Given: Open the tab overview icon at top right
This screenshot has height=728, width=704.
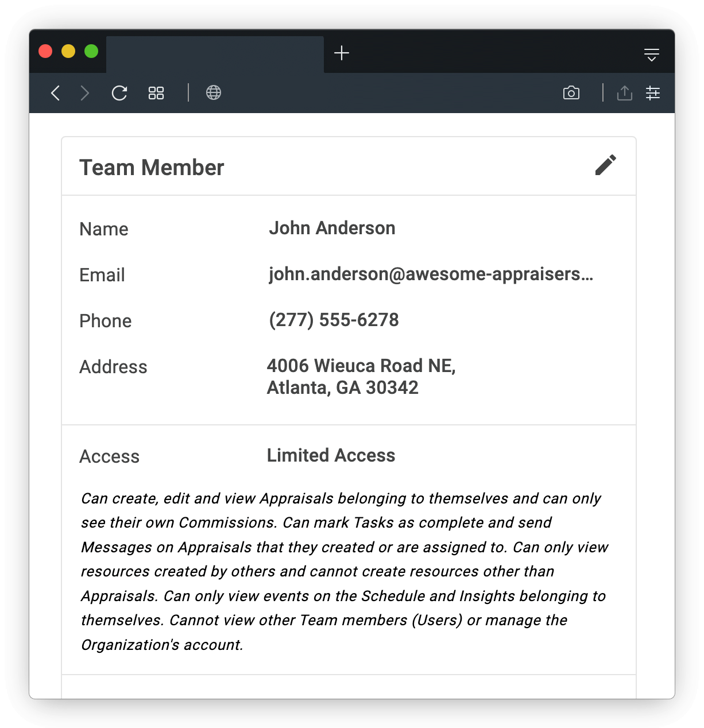Looking at the screenshot, I should pyautogui.click(x=652, y=53).
